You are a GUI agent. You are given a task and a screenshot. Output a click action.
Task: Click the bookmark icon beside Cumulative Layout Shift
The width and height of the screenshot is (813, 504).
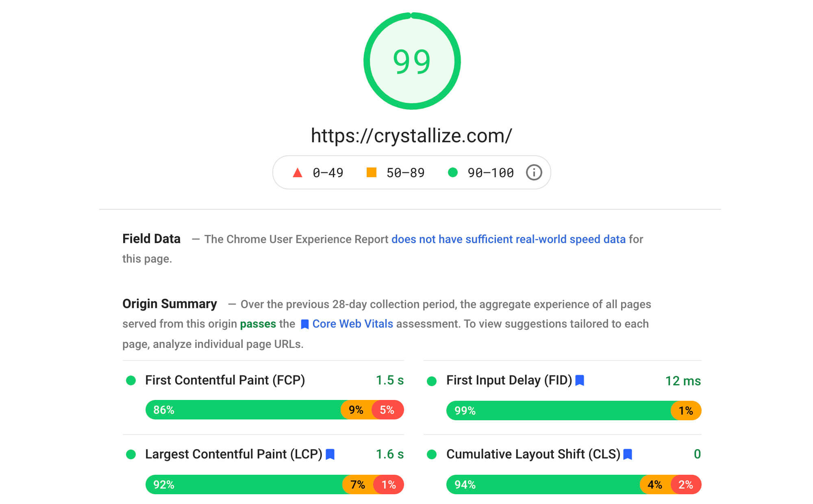[628, 454]
